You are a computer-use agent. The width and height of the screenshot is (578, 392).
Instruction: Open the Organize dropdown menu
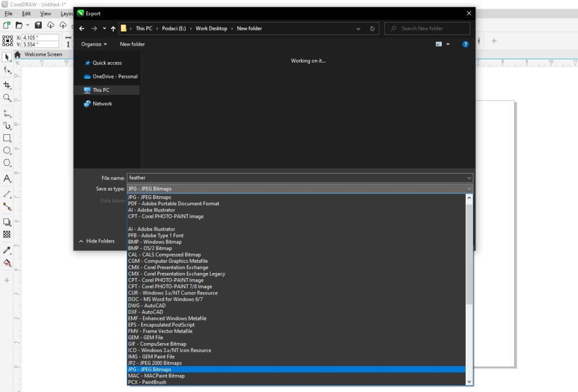[x=94, y=44]
